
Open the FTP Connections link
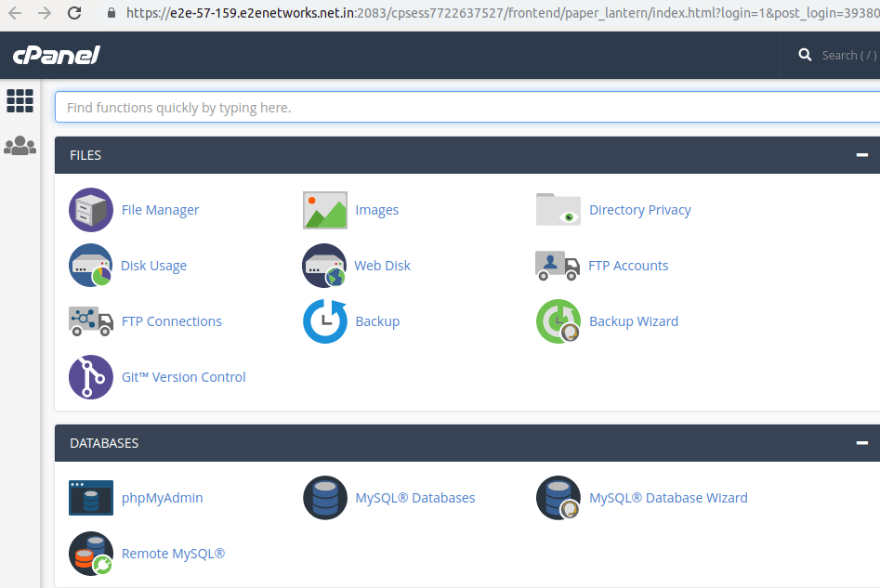point(172,321)
